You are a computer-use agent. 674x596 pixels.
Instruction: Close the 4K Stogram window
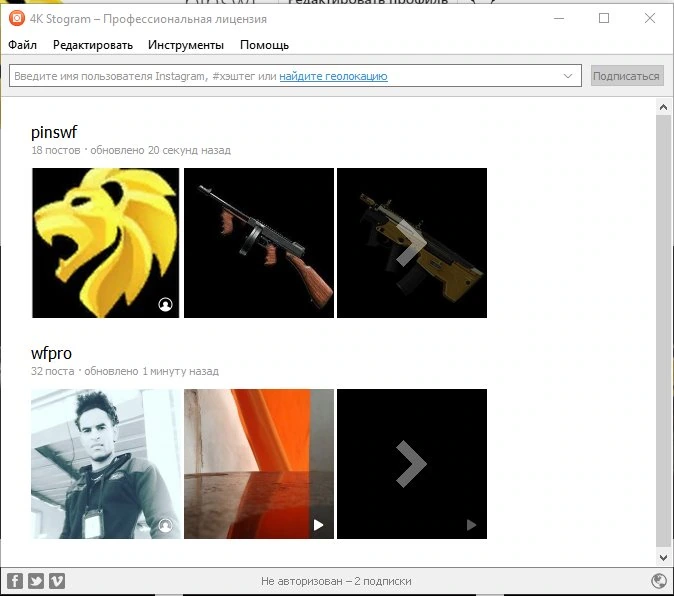pyautogui.click(x=650, y=18)
